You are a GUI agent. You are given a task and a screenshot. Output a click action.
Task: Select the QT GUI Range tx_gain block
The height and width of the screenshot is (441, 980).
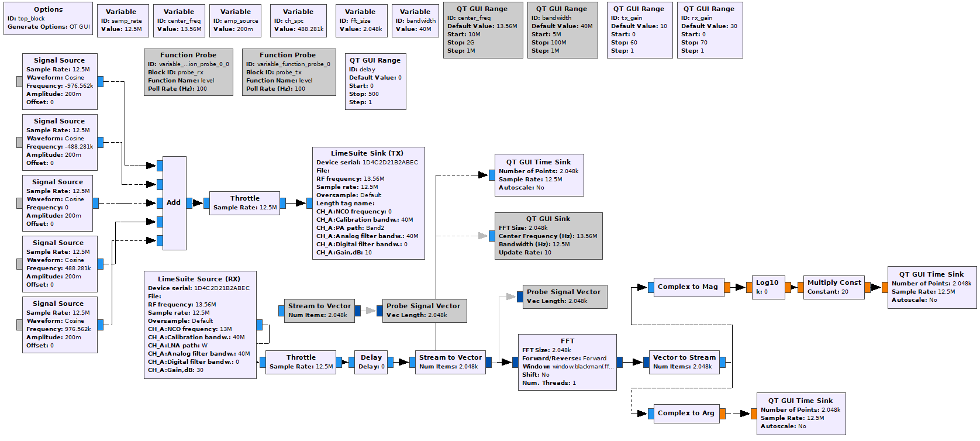pos(640,30)
